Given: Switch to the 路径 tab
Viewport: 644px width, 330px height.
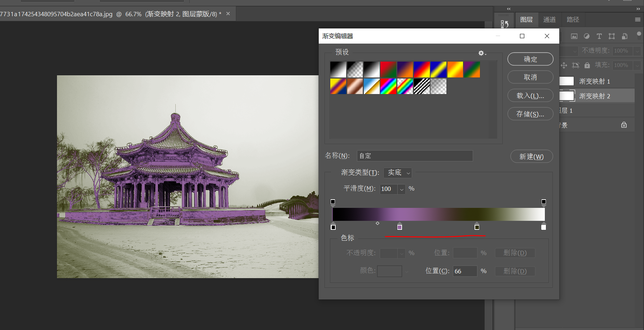Looking at the screenshot, I should (573, 19).
